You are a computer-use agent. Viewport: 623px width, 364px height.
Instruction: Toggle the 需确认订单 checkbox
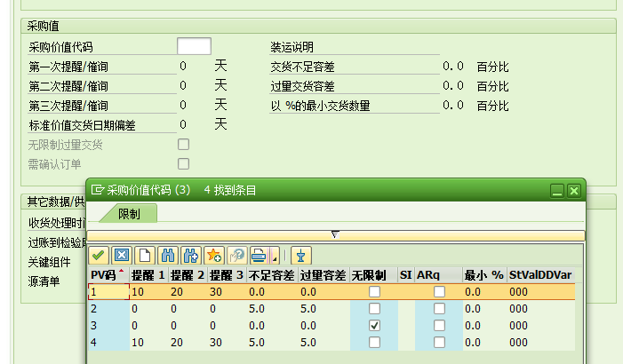click(184, 163)
